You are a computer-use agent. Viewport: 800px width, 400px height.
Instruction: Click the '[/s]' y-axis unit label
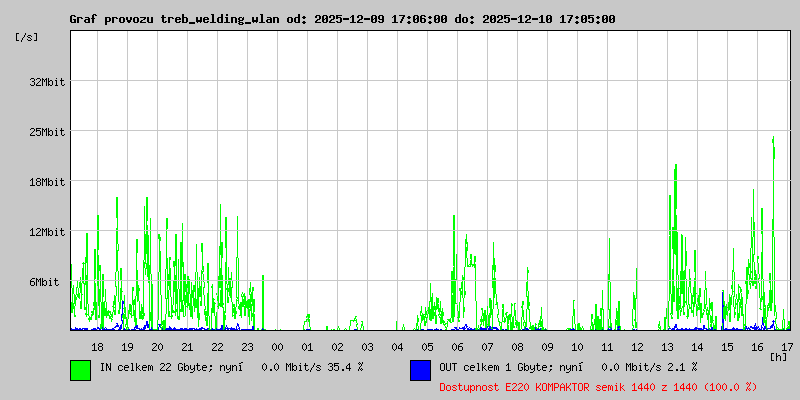pyautogui.click(x=27, y=37)
